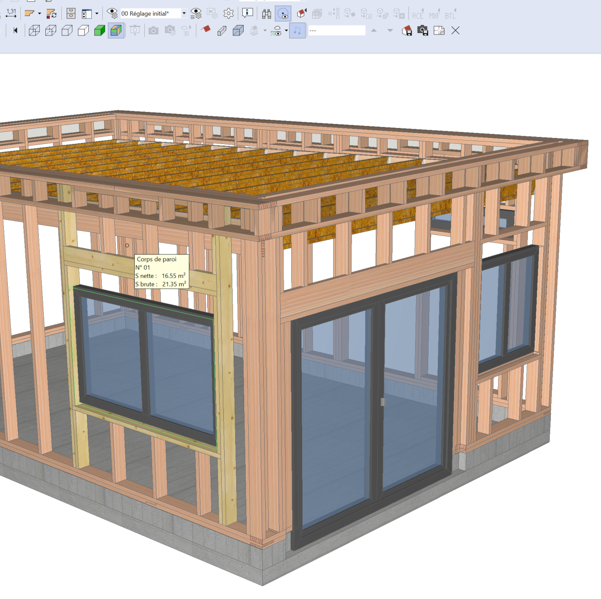Toggle the highlighted eye selection mode button

pos(283,14)
